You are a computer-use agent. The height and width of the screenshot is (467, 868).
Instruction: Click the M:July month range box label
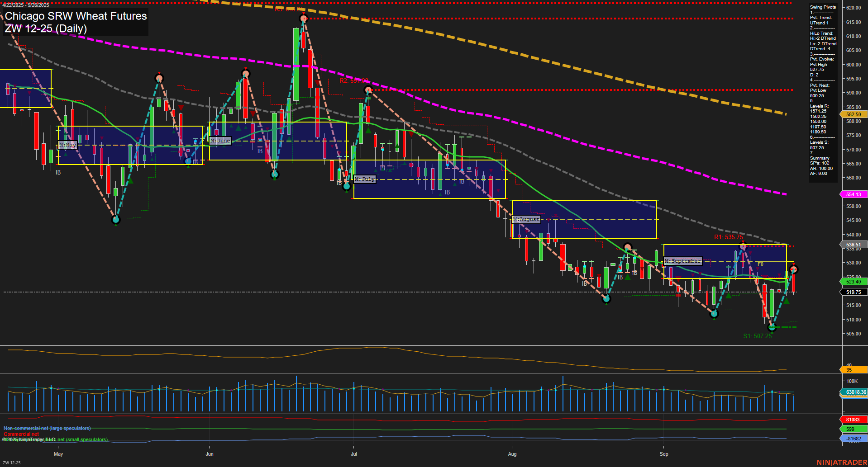(x=365, y=179)
